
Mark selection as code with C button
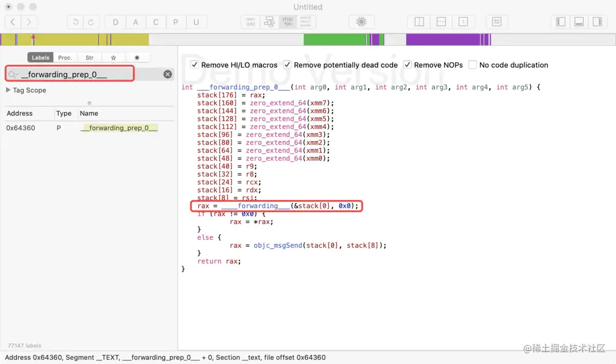click(x=156, y=22)
